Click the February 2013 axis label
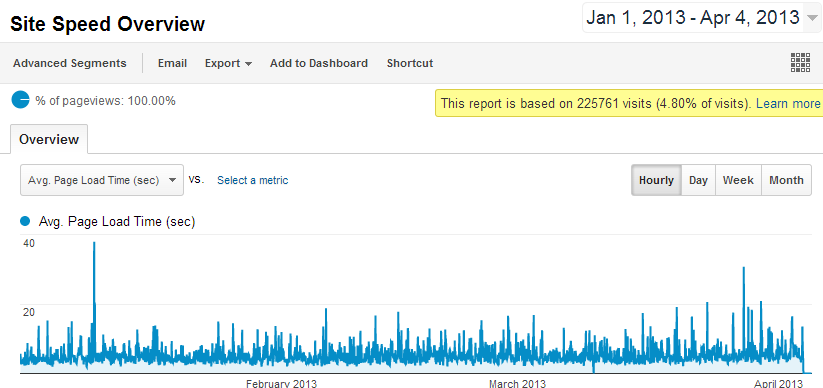The image size is (823, 388). point(281,383)
